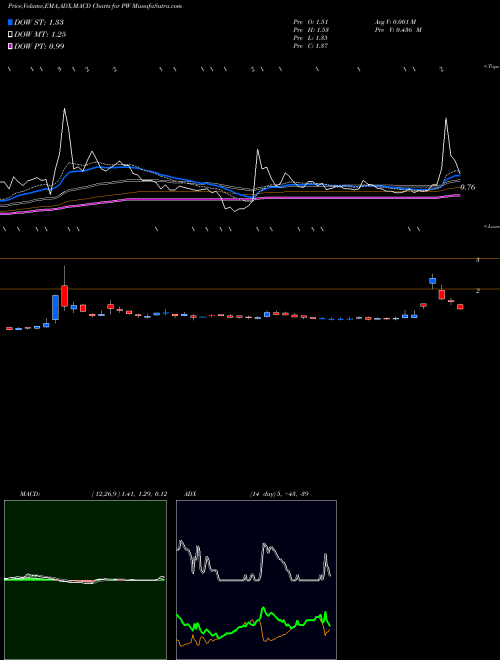Click the MACD (12,26,9) parameter values
The image size is (500, 660).
(x=129, y=494)
